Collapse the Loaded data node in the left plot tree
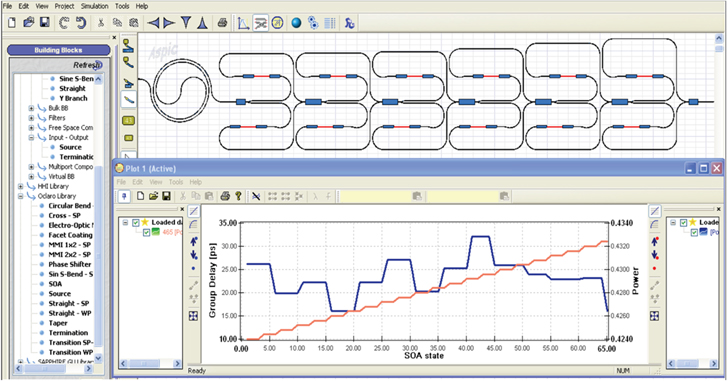 [125, 223]
